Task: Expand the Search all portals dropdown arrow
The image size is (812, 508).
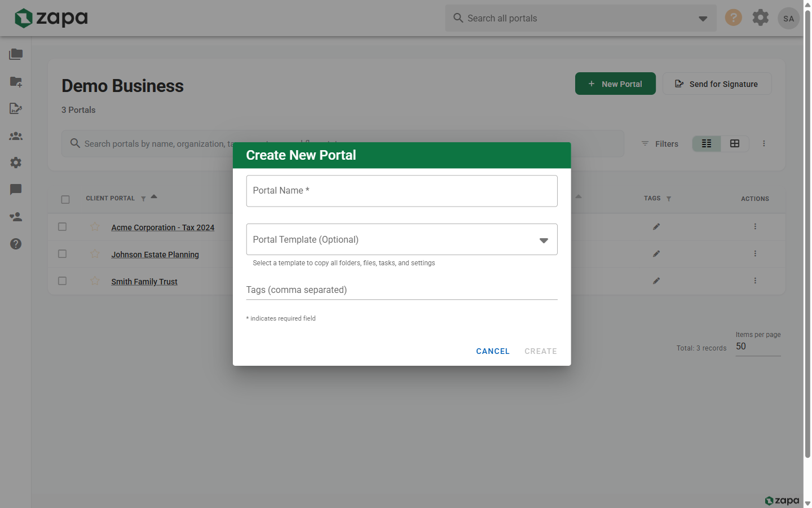Action: (703, 19)
